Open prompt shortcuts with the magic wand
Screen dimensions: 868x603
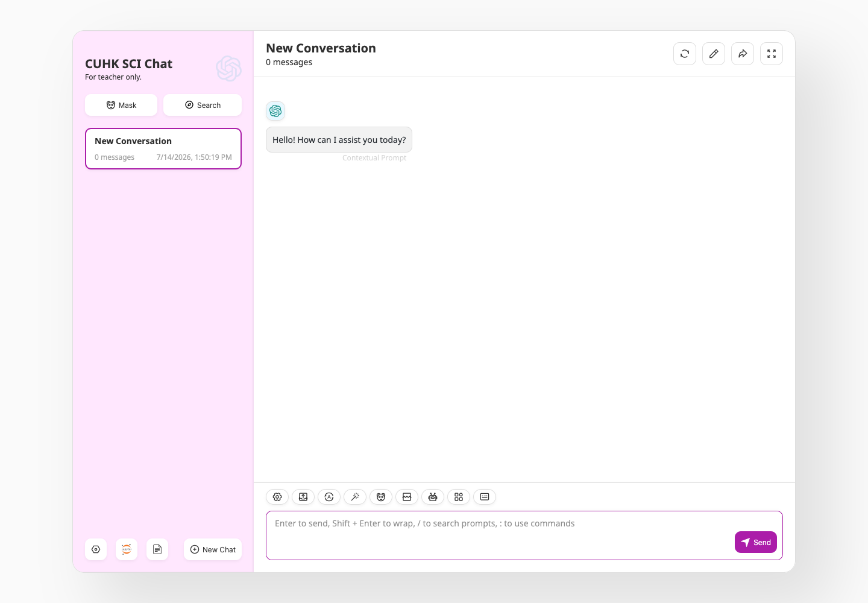355,497
